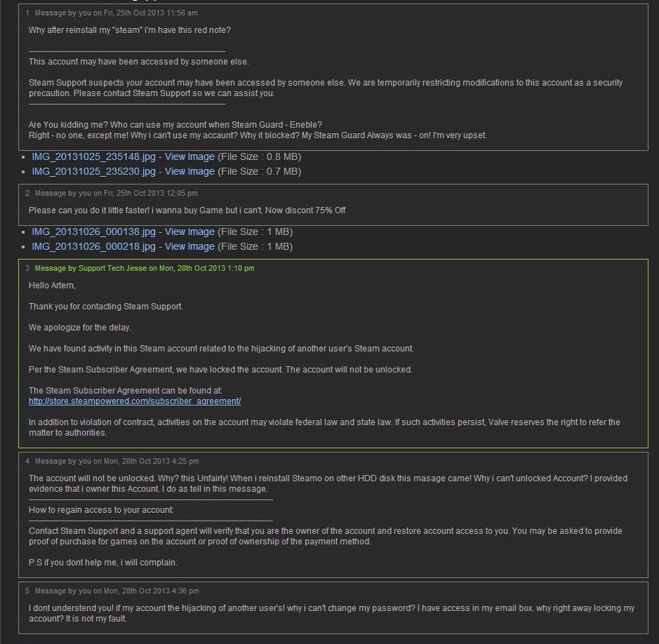Click the line 'Why after reinstall my "steam"'
The width and height of the screenshot is (659, 644).
point(129,30)
